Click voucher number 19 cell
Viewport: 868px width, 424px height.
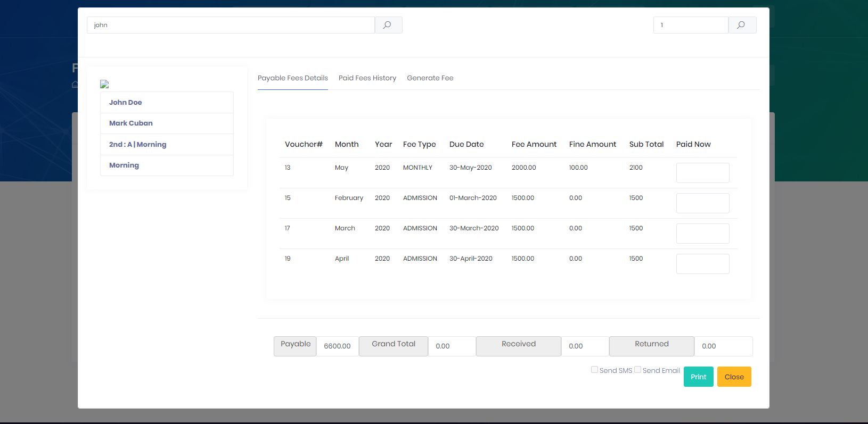click(288, 259)
